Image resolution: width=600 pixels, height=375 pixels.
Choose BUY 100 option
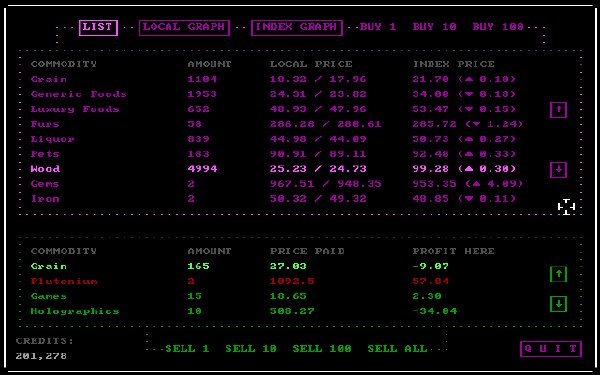(498, 27)
